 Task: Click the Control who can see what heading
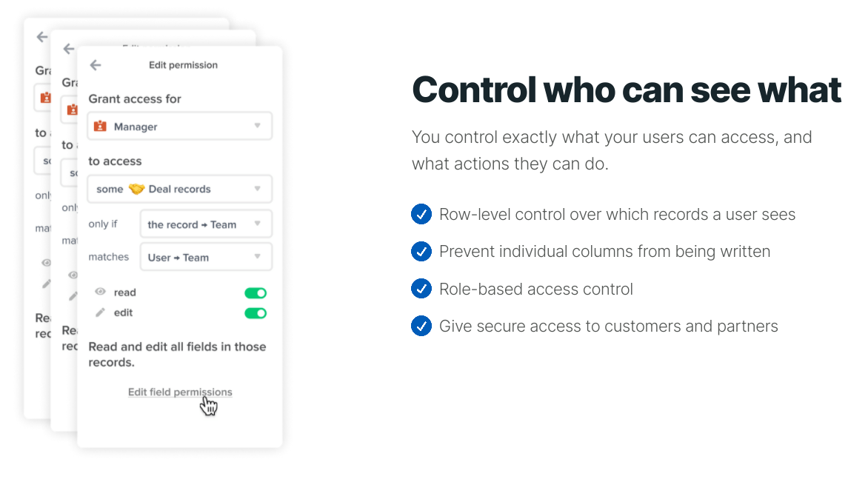627,90
